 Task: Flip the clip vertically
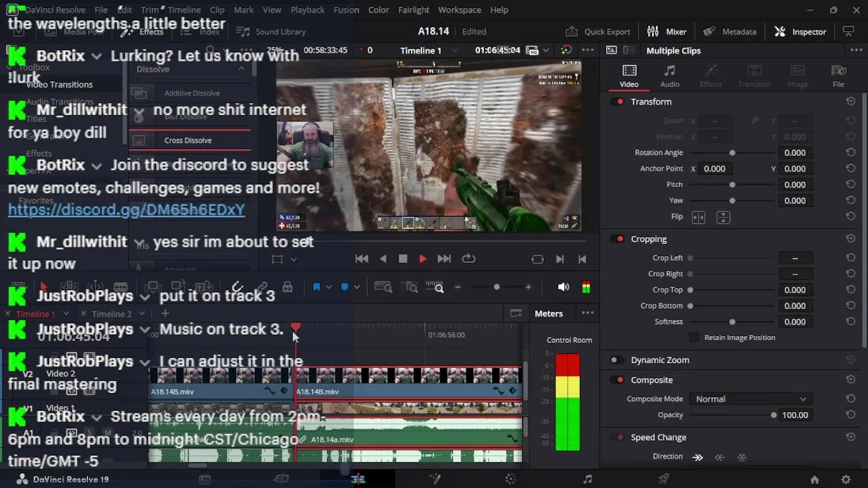point(723,217)
